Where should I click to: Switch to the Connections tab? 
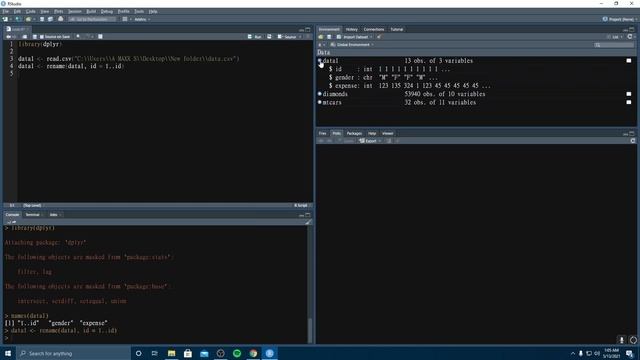coord(374,29)
